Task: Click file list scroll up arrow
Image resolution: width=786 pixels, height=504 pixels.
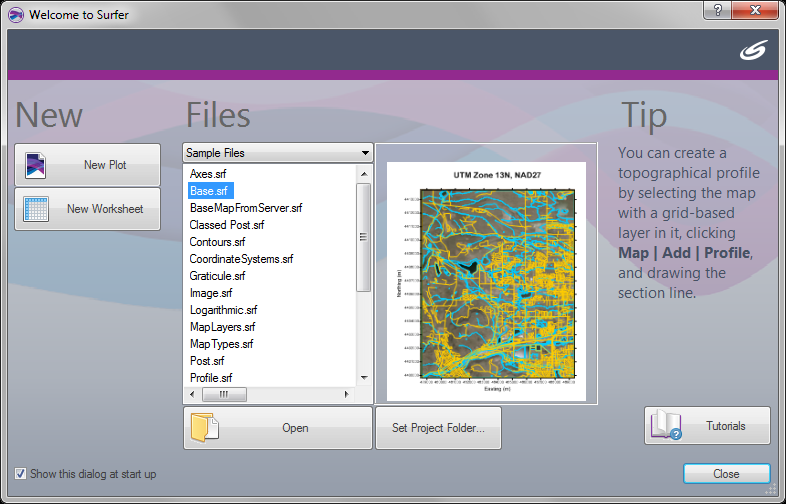Action: click(x=364, y=174)
